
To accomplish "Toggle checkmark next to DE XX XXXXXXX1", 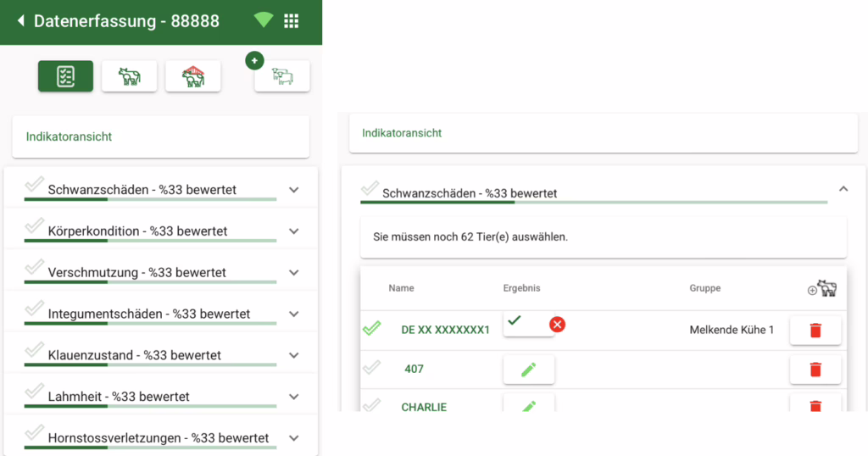I will (371, 329).
